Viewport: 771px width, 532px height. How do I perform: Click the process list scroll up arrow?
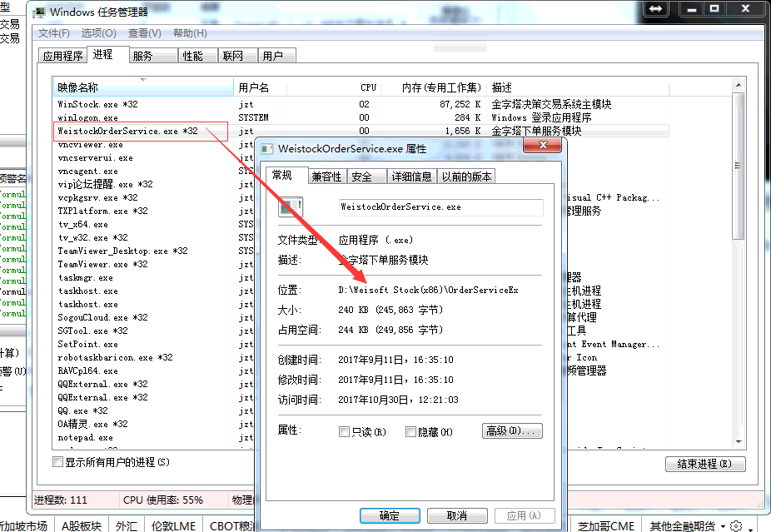pyautogui.click(x=738, y=86)
